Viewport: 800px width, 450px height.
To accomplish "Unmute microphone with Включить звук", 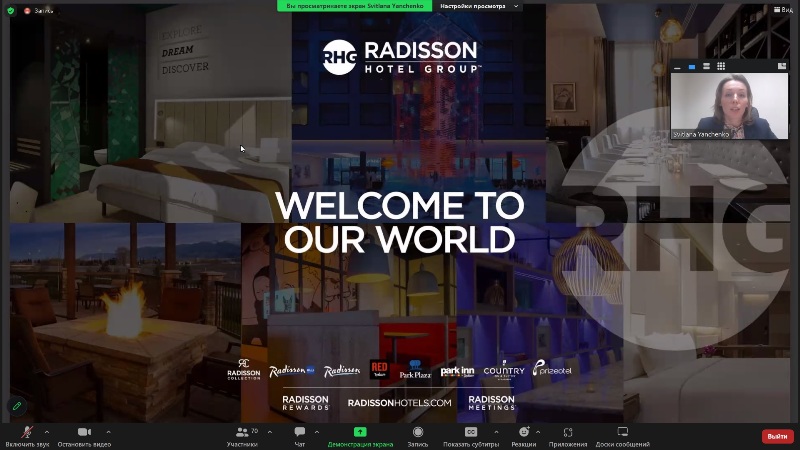I will tap(27, 437).
